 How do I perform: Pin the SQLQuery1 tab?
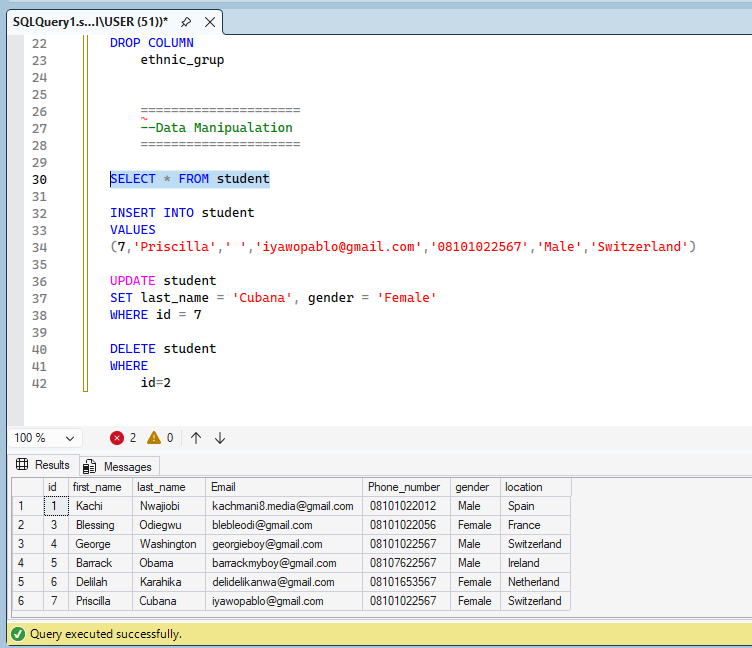click(x=186, y=22)
